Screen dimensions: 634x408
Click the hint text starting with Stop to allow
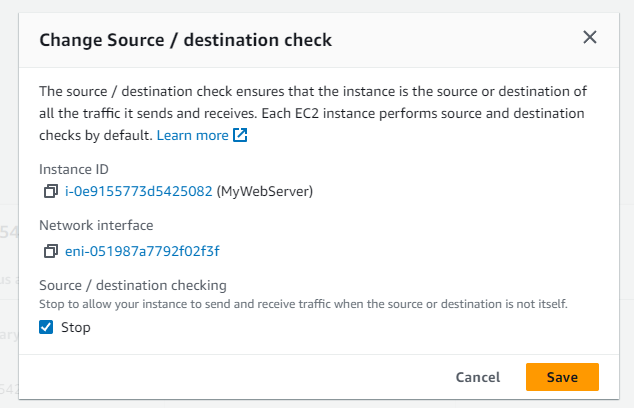[300, 302]
